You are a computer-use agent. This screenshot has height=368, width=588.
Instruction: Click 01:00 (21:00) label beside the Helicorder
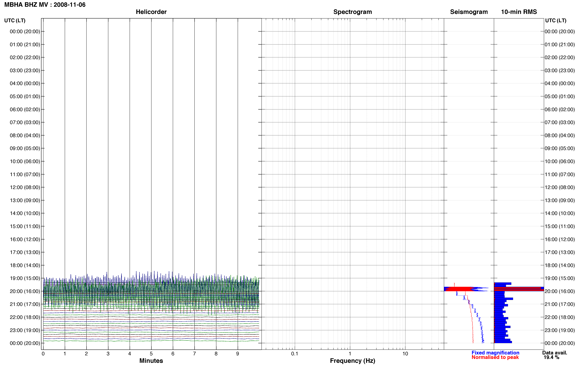(25, 44)
